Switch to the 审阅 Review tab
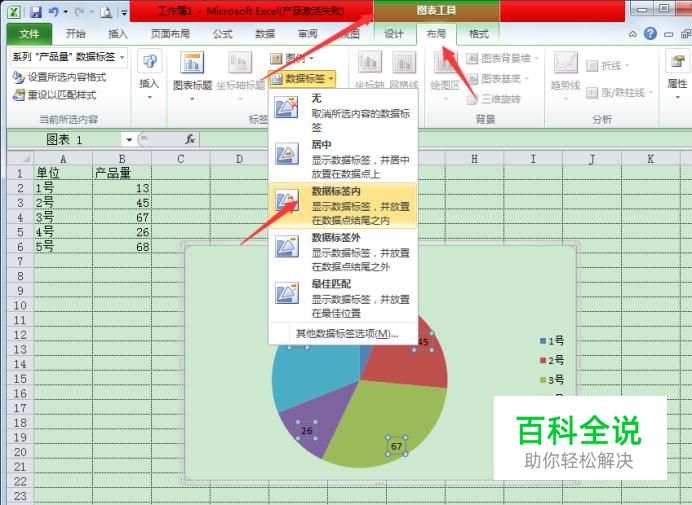Screen dimensions: 692x505 pyautogui.click(x=308, y=34)
